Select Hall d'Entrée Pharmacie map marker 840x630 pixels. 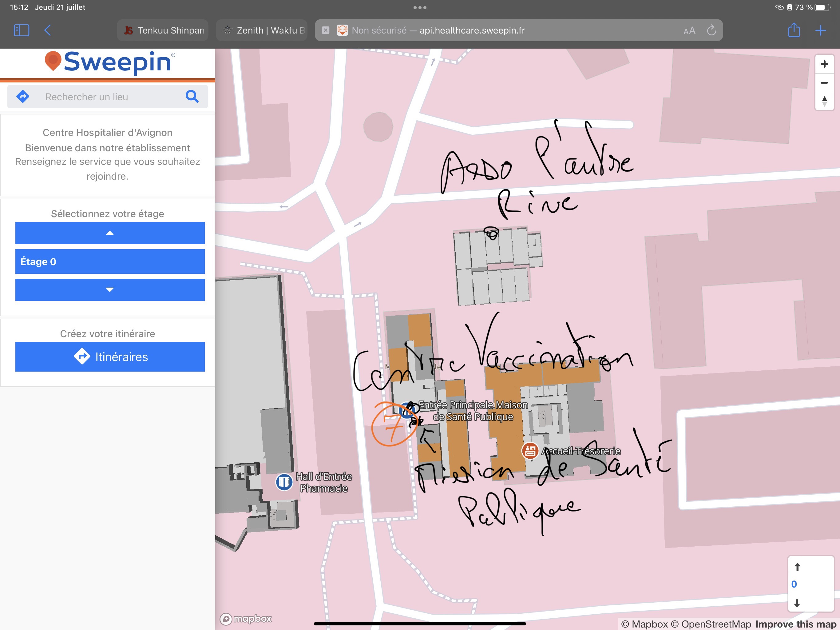[284, 482]
